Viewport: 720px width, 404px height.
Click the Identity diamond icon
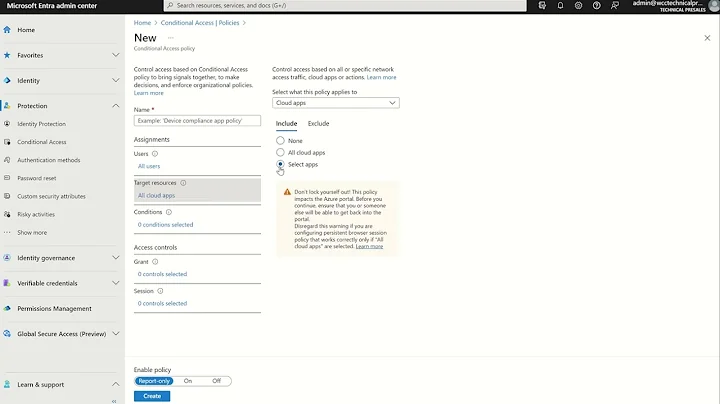tap(7, 80)
